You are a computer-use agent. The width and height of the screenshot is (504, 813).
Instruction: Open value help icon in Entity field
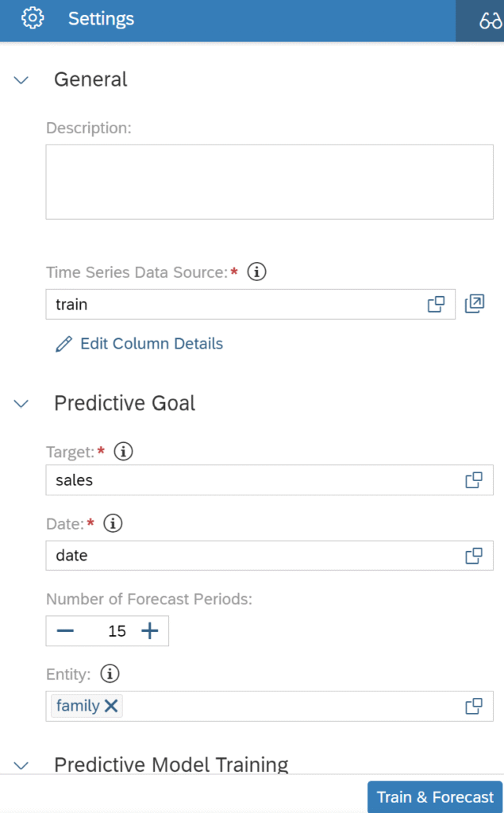pyautogui.click(x=474, y=706)
